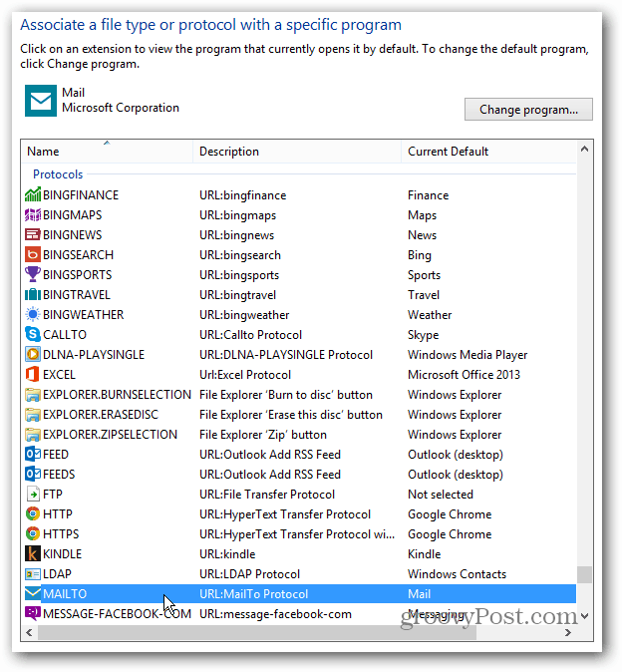Select the DLNA-PLAYSINGLE protocol name
The width and height of the screenshot is (622, 672).
click(x=94, y=354)
